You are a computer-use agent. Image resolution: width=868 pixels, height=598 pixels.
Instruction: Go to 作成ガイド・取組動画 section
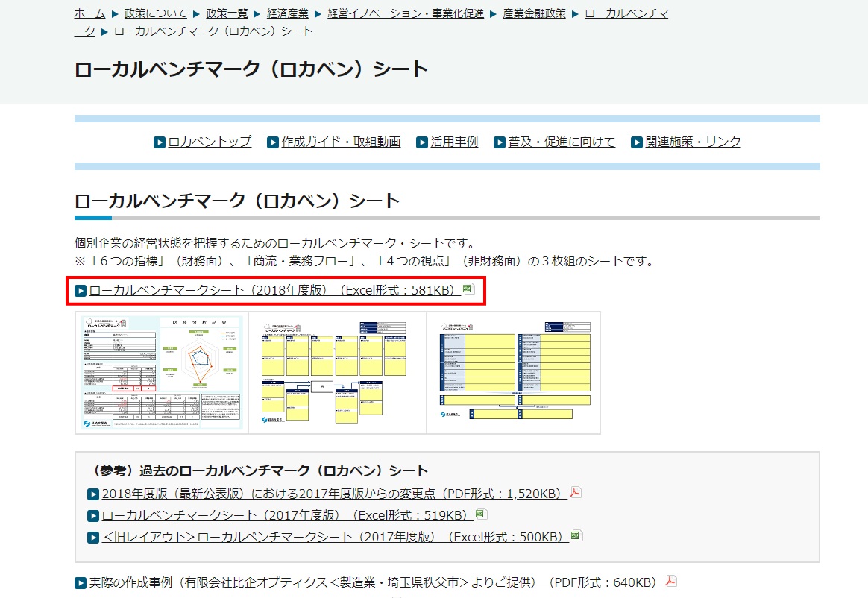pyautogui.click(x=341, y=142)
